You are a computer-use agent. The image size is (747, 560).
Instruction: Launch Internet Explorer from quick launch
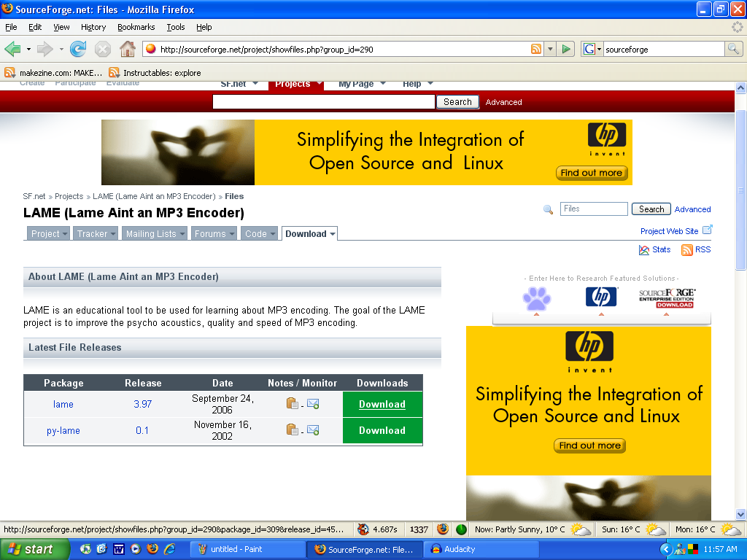pos(169,550)
